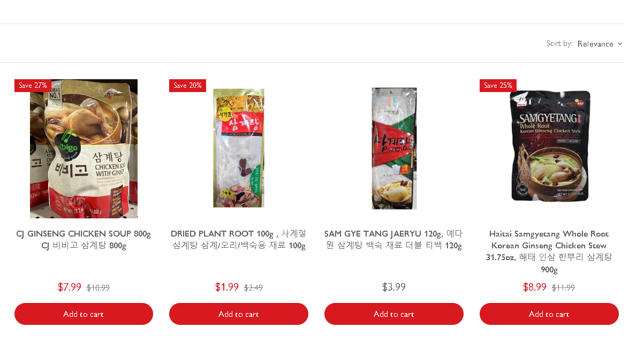Open Dried Plant Root product image
This screenshot has height=342, width=644.
[239, 148]
